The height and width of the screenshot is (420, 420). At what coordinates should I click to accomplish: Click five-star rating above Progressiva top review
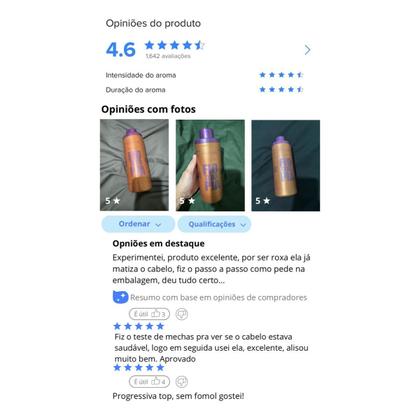point(139,367)
